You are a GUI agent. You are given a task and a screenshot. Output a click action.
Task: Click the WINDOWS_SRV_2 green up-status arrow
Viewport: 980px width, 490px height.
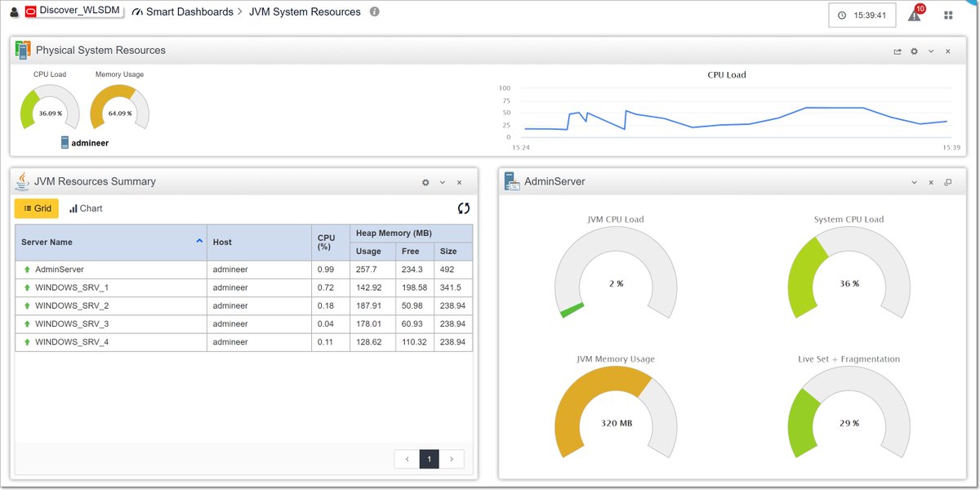click(x=27, y=305)
